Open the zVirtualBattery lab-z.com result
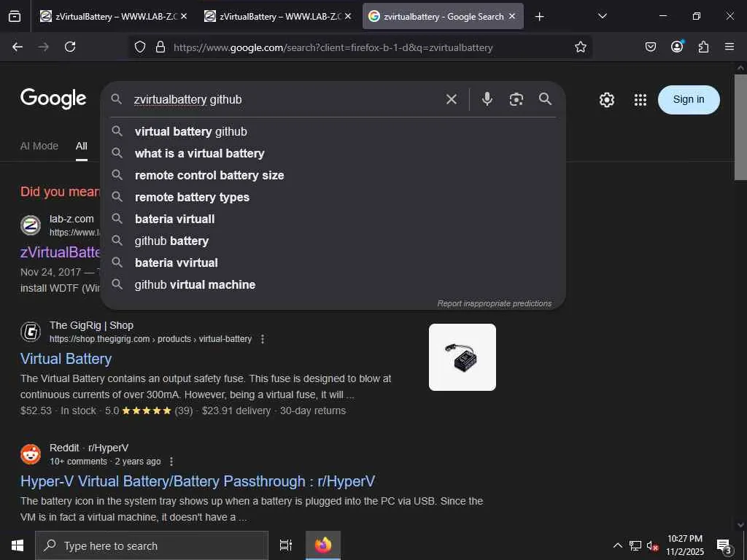This screenshot has width=747, height=560. (x=60, y=252)
